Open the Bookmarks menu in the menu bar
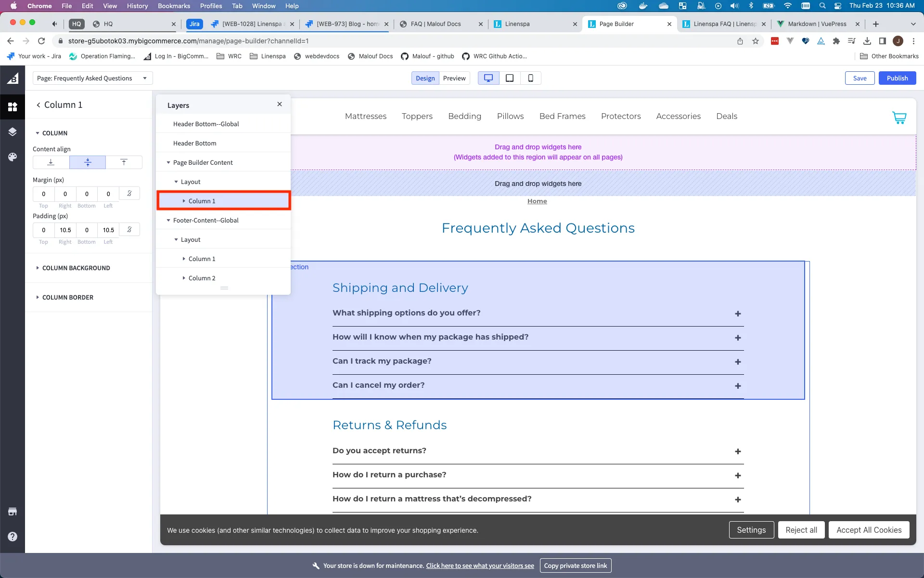 173,6
